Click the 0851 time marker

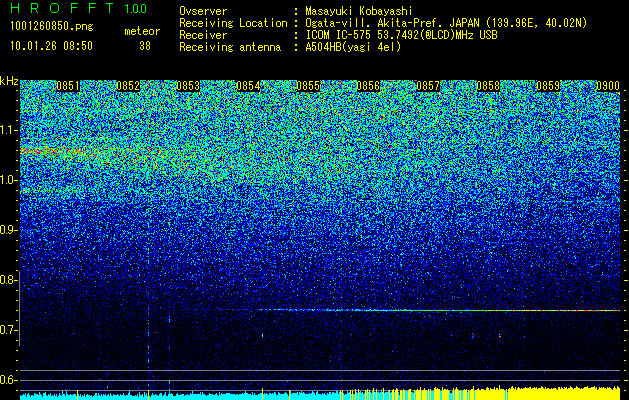(x=68, y=86)
